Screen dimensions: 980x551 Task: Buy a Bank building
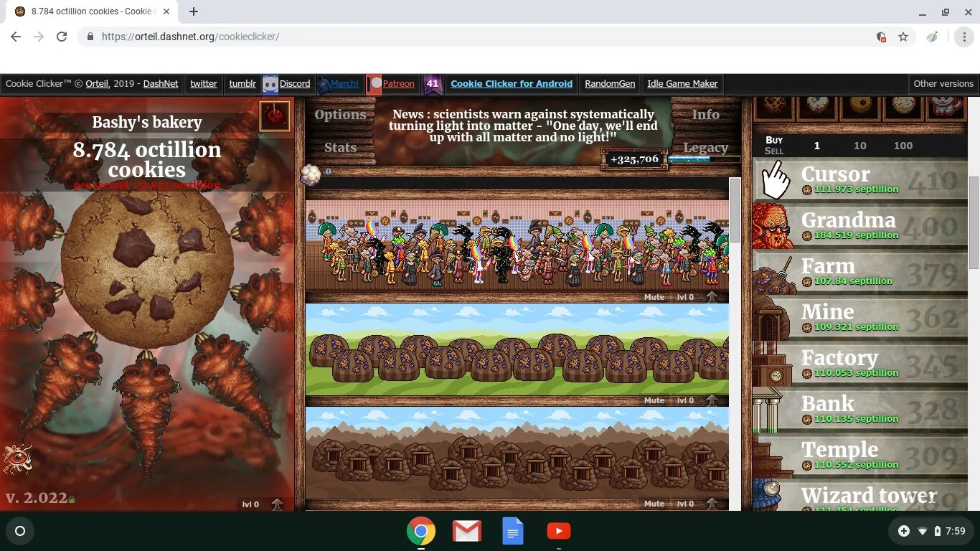859,410
